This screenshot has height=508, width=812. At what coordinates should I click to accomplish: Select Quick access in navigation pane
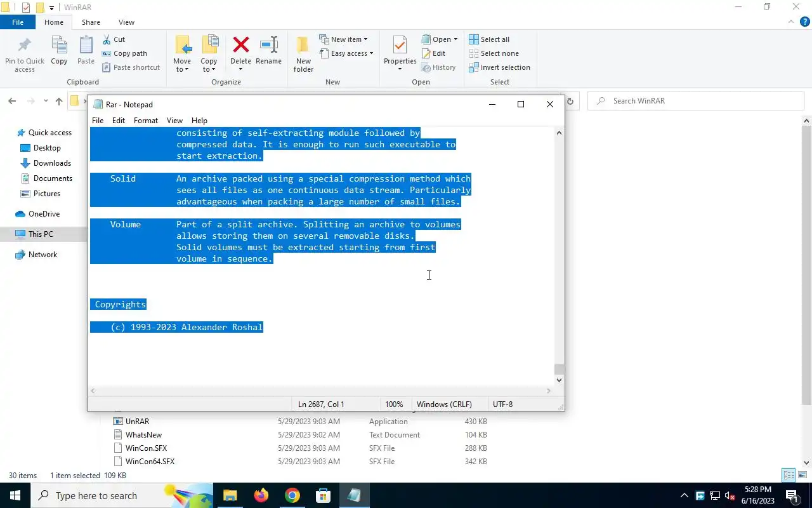[x=44, y=133]
